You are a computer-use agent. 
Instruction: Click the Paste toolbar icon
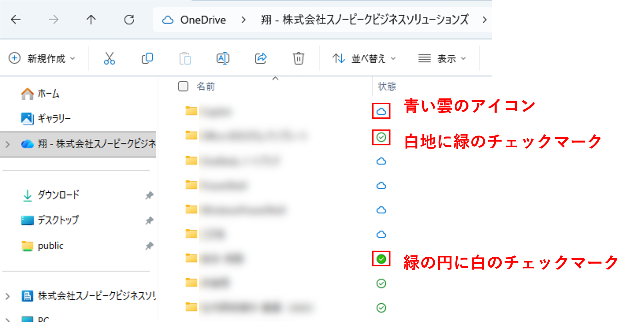pos(185,58)
